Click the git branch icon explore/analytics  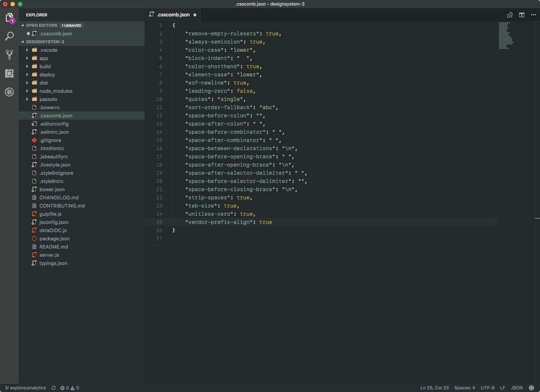(7, 388)
